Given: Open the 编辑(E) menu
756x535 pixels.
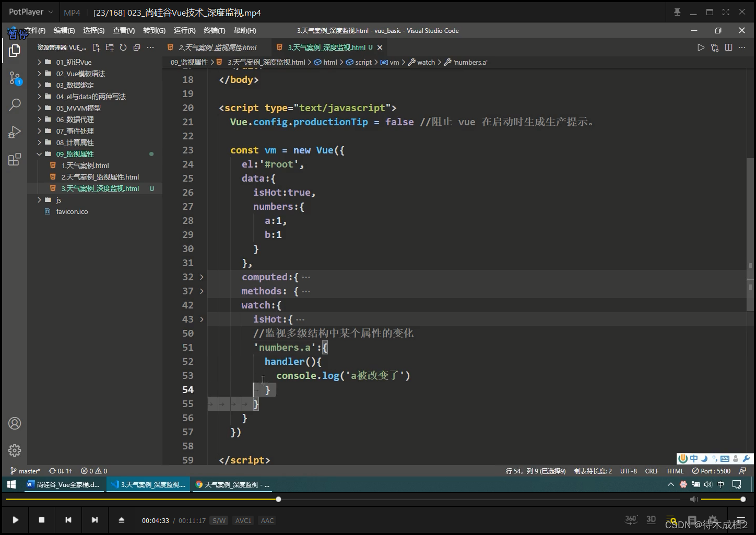Looking at the screenshot, I should (64, 31).
